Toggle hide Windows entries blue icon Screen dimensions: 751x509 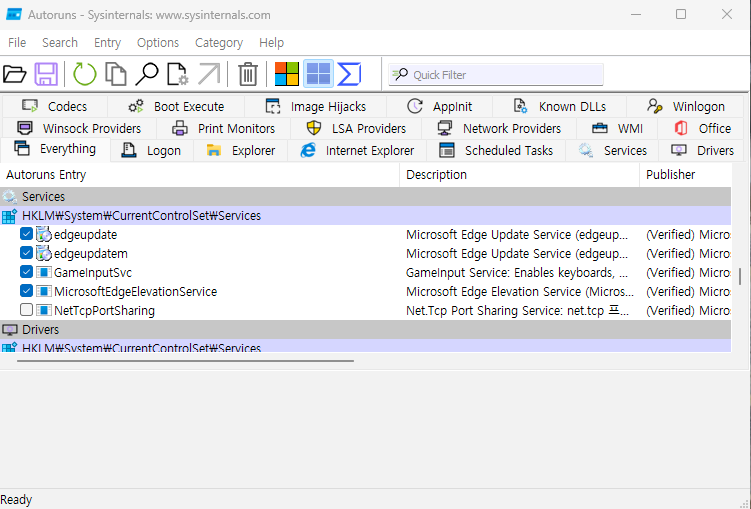pos(318,74)
